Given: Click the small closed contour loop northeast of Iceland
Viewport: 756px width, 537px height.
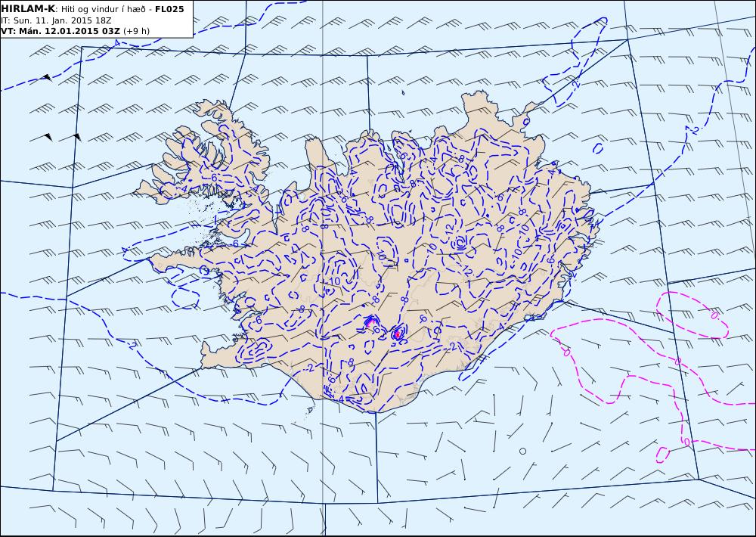Looking at the screenshot, I should pos(598,148).
